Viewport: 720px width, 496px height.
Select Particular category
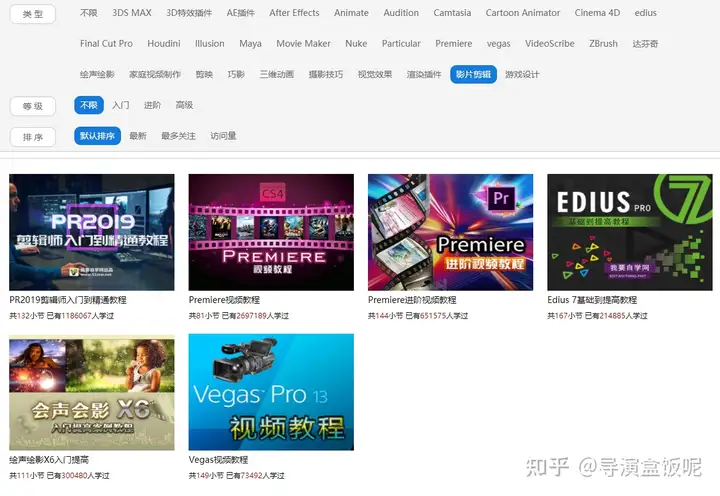(401, 44)
